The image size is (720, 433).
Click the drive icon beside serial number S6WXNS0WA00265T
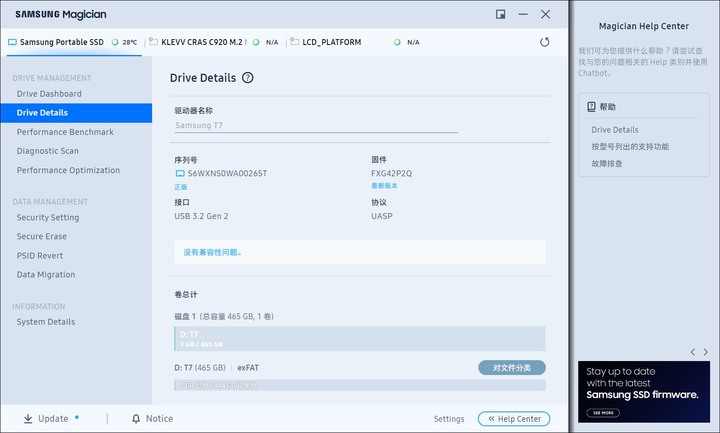pyautogui.click(x=180, y=174)
